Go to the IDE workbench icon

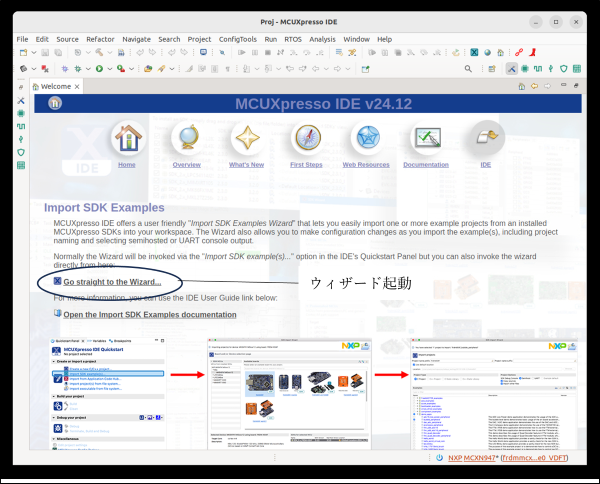coord(486,139)
